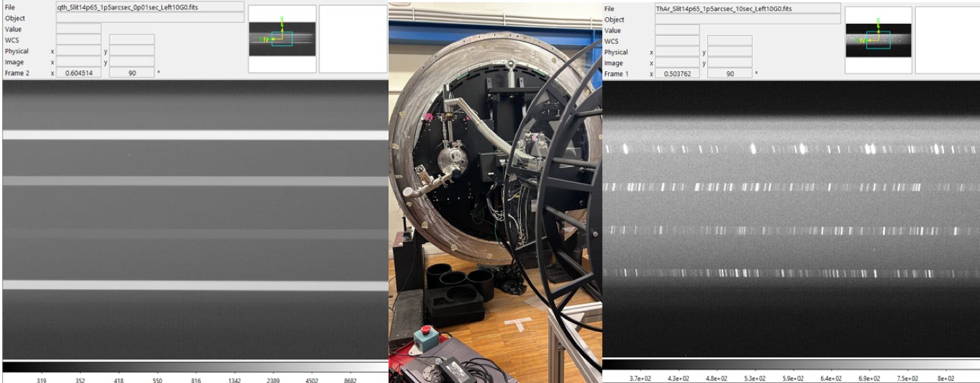Click the Value field in the qth window
Viewport: 980px width, 383px height.
(78, 29)
